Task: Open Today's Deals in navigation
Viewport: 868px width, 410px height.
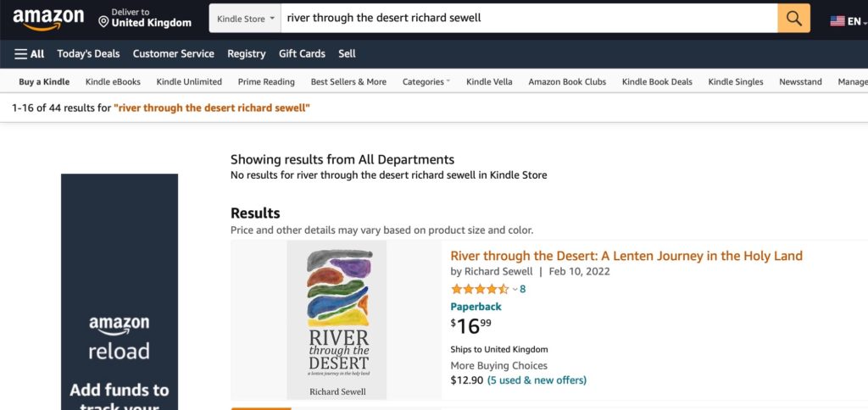Action: [88, 53]
